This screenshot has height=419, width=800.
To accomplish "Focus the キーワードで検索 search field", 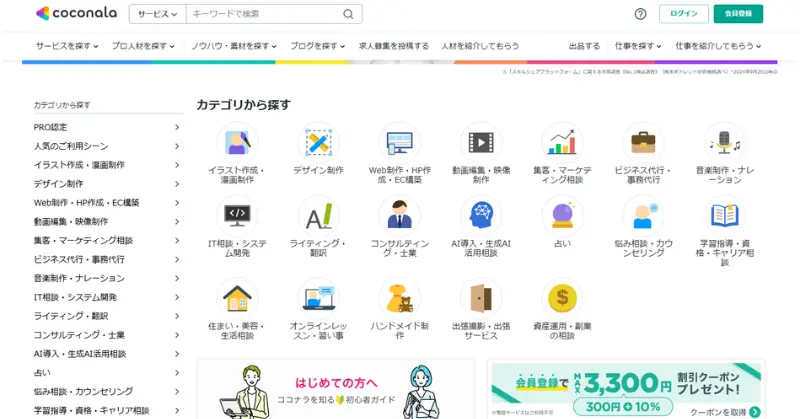I will [263, 14].
